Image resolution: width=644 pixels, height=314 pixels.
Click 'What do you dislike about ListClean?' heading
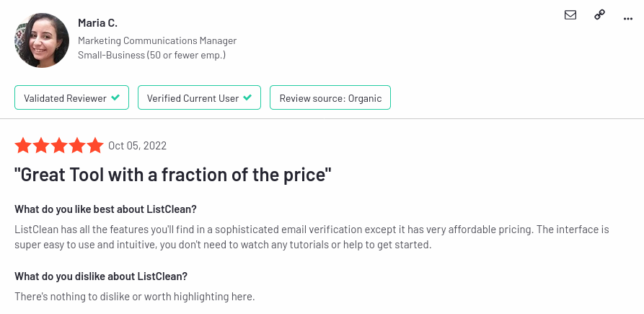[x=101, y=276]
